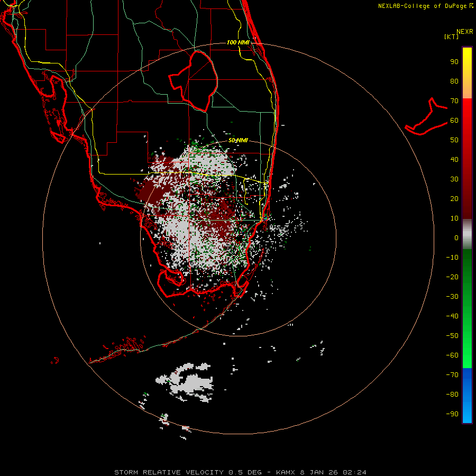Image resolution: width=476 pixels, height=476 pixels.
Task: Click the 10 value on the velocity scale
Action: (x=454, y=218)
